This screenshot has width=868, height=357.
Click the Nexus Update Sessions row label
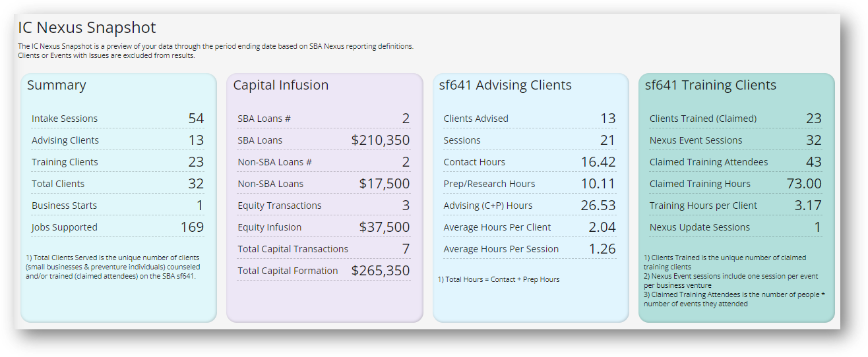tap(700, 227)
